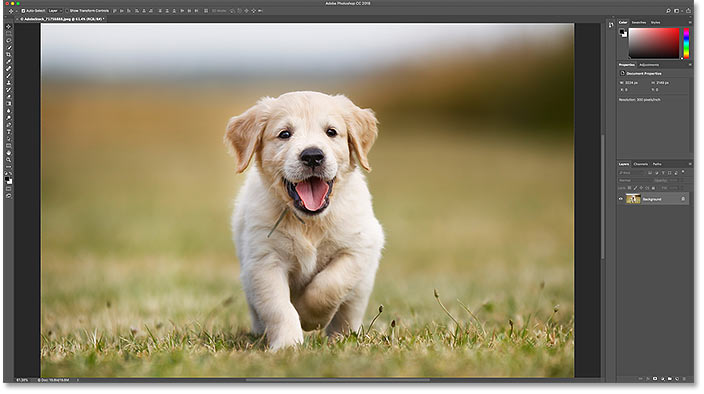Click the search icon at top right

tap(668, 10)
